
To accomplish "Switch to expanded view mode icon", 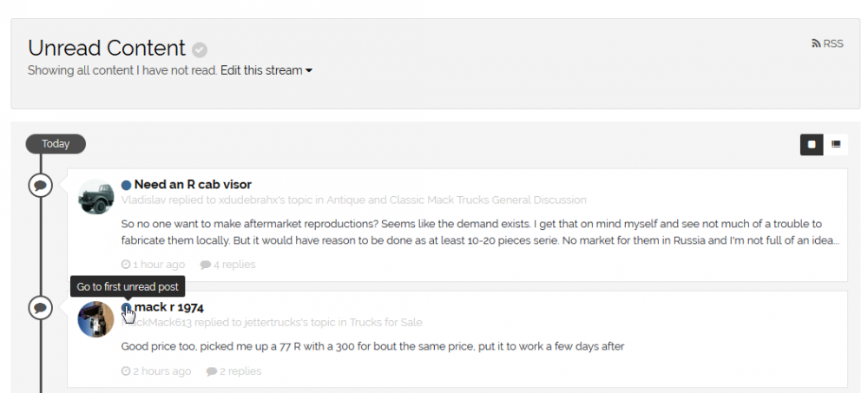I will pyautogui.click(x=812, y=145).
